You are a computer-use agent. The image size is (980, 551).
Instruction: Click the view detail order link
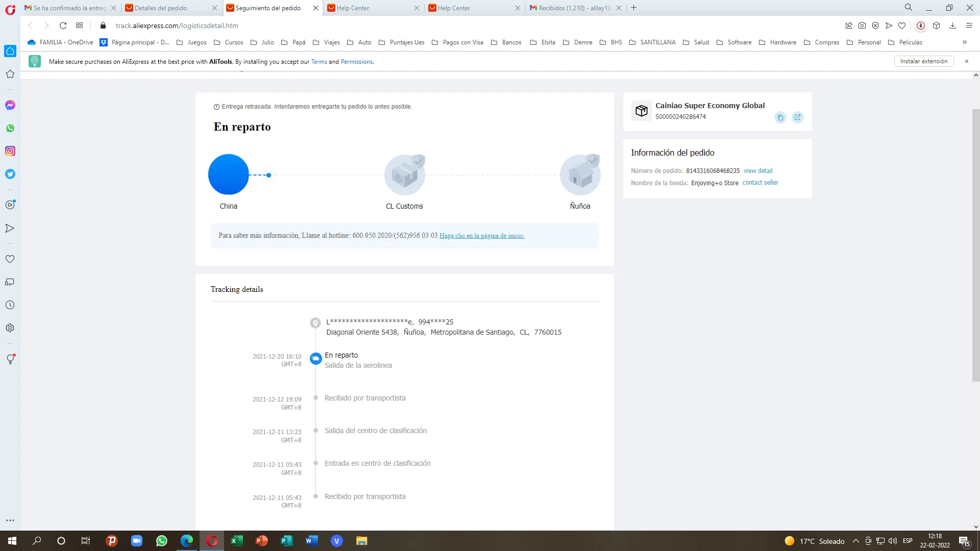click(758, 171)
